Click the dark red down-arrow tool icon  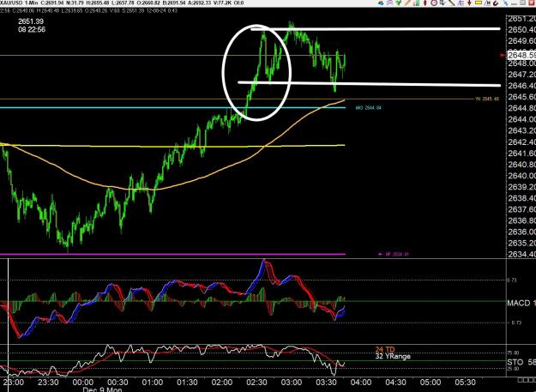(469, 3)
